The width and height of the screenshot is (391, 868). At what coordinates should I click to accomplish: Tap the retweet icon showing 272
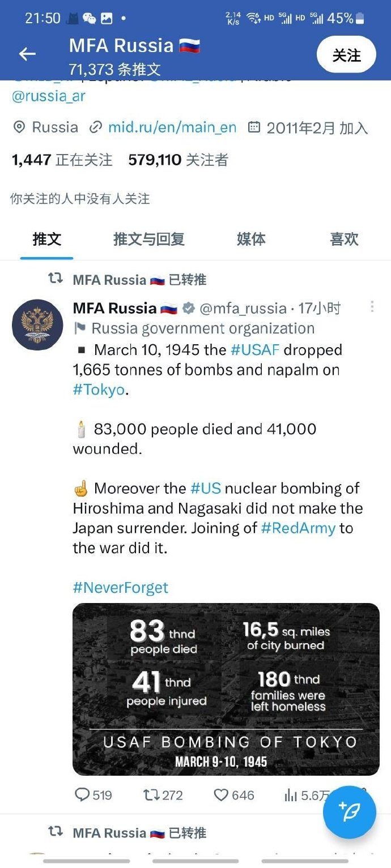point(151,795)
